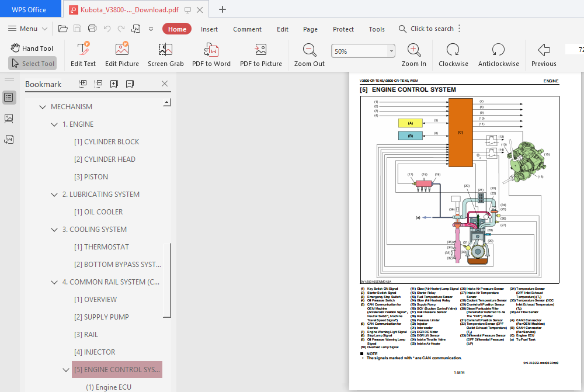
Task: Click the Click to search box
Action: coord(426,29)
